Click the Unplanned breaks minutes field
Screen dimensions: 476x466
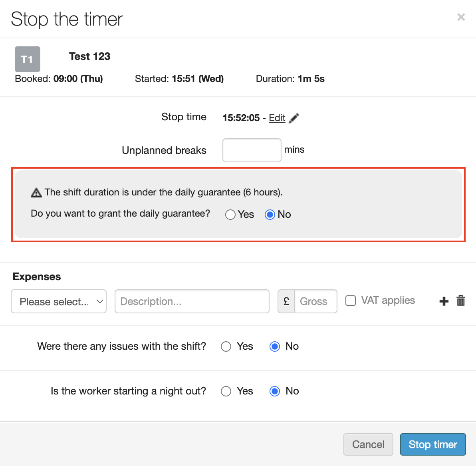(252, 150)
